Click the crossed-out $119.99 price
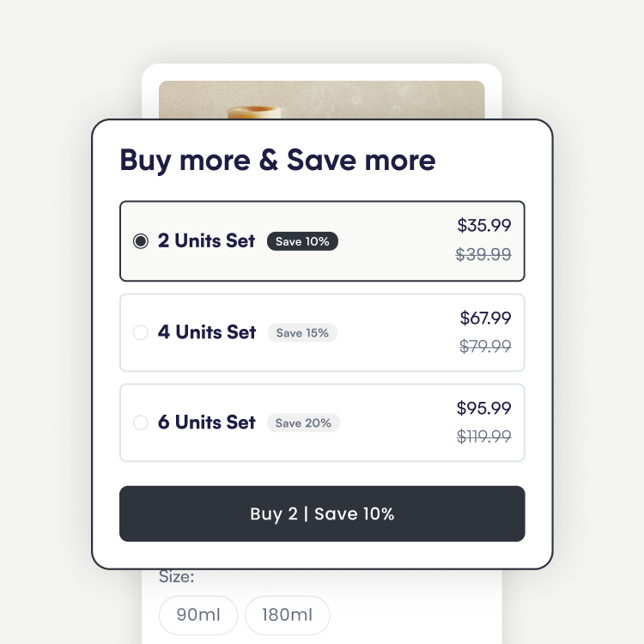Viewport: 644px width, 644px height. pyautogui.click(x=483, y=436)
